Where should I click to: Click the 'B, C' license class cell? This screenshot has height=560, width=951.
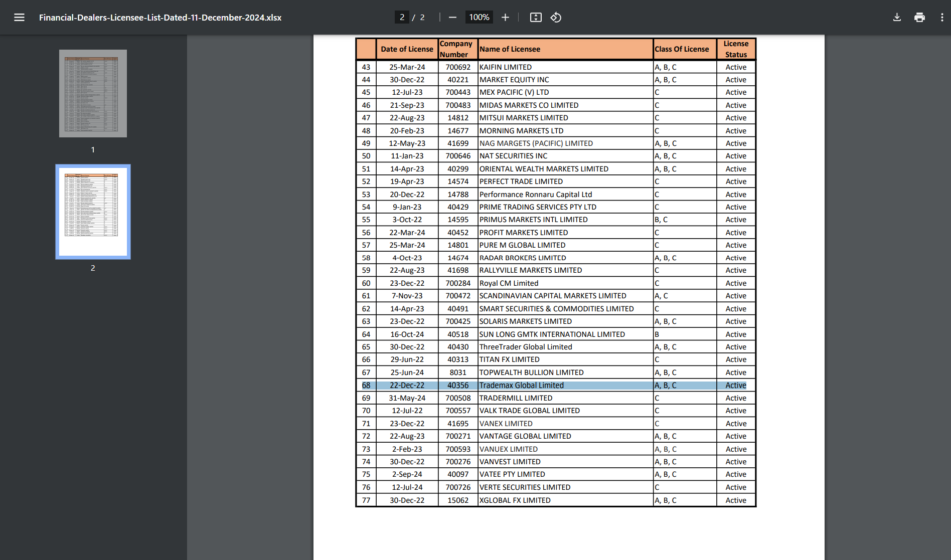click(x=685, y=220)
